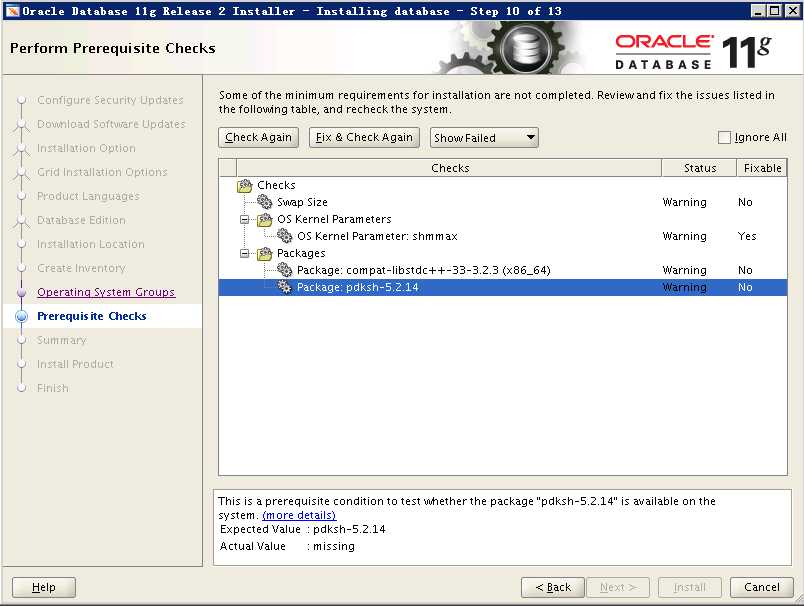Click the OS Kernel Parameters folder icon

tap(265, 219)
